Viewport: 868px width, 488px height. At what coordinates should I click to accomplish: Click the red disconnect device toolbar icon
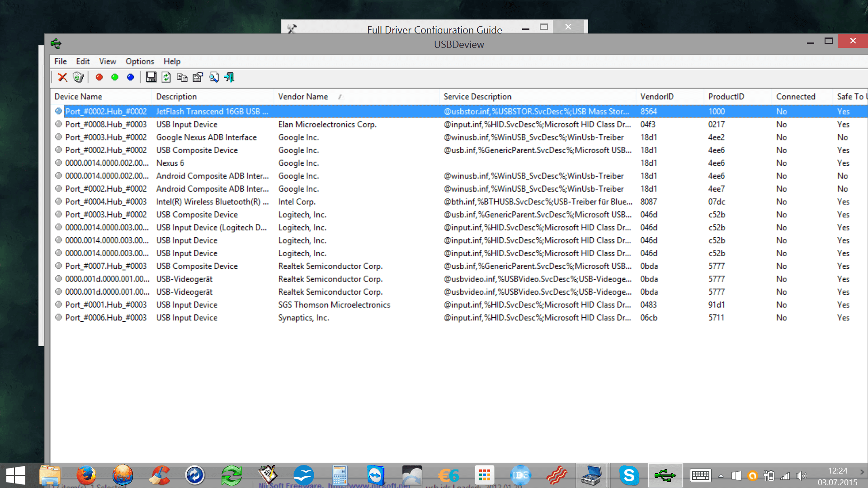pos(99,77)
